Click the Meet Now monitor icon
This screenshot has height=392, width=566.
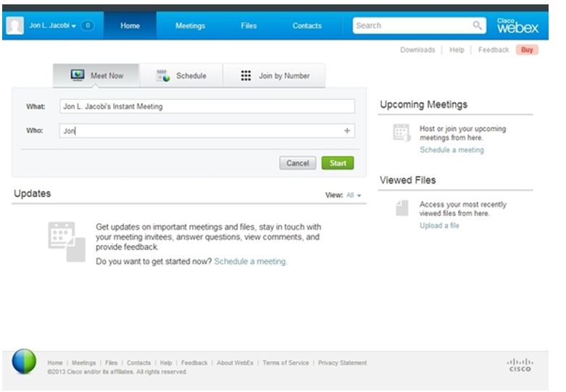[x=78, y=75]
